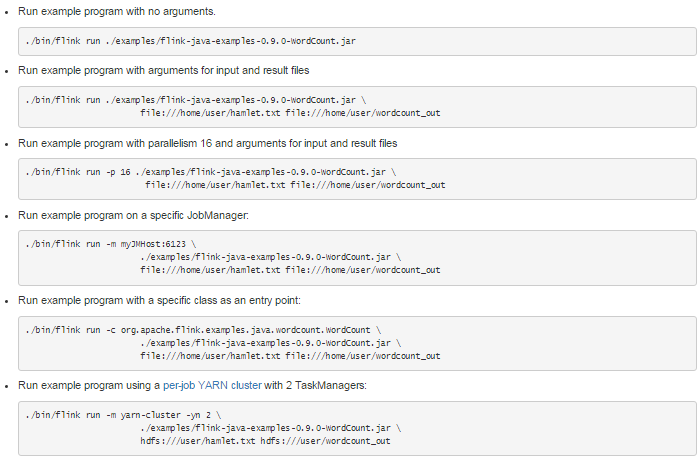This screenshot has height=461, width=699.
Task: Click the file arguments line in the JobManager code block
Action: coord(290,269)
